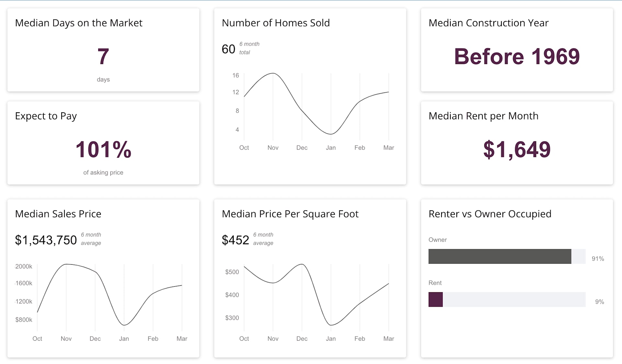Viewport: 622px width, 364px height.
Task: Click the Renter vs Owner Occupied heading
Action: coord(490,214)
